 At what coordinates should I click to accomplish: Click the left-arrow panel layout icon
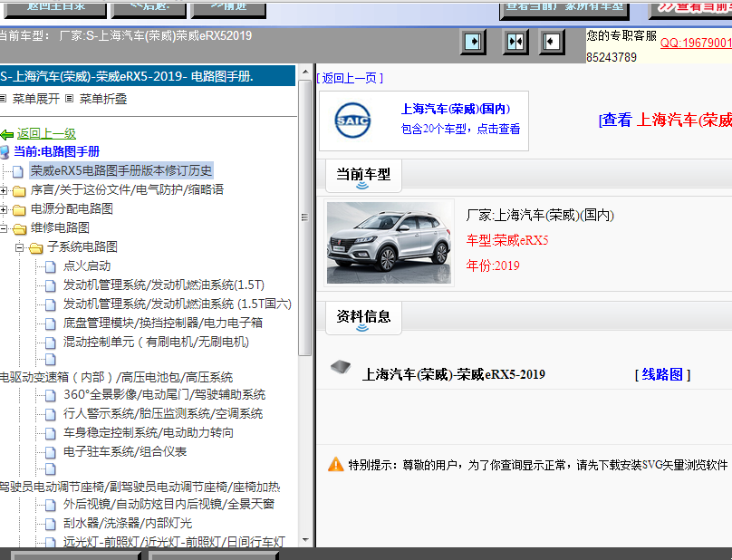(552, 42)
